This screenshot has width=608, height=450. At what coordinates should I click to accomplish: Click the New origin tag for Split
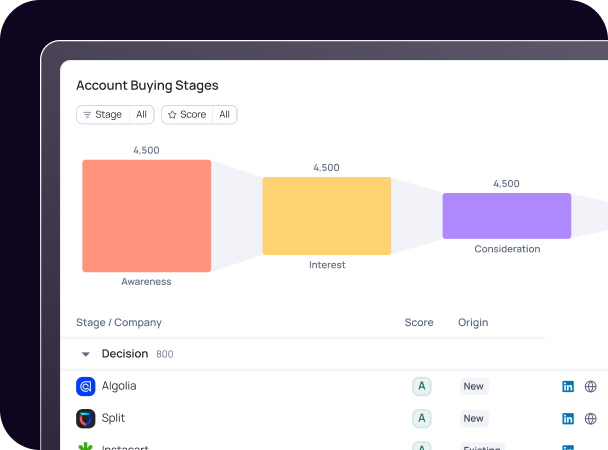pos(474,419)
